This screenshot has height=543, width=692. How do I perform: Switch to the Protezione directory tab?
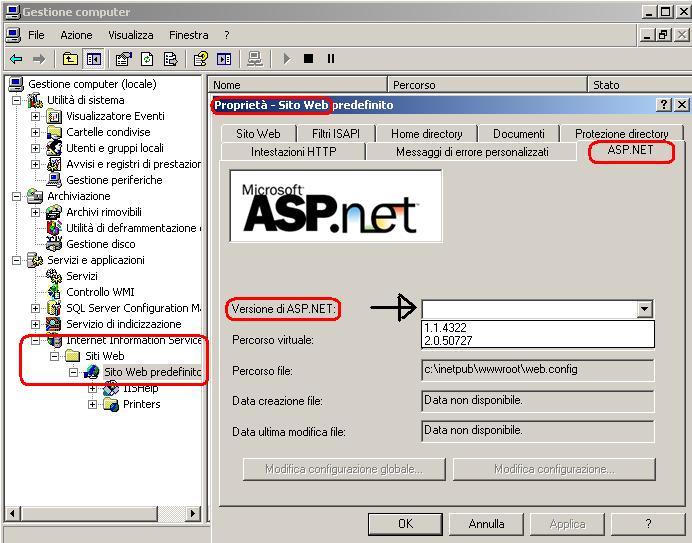coord(621,133)
